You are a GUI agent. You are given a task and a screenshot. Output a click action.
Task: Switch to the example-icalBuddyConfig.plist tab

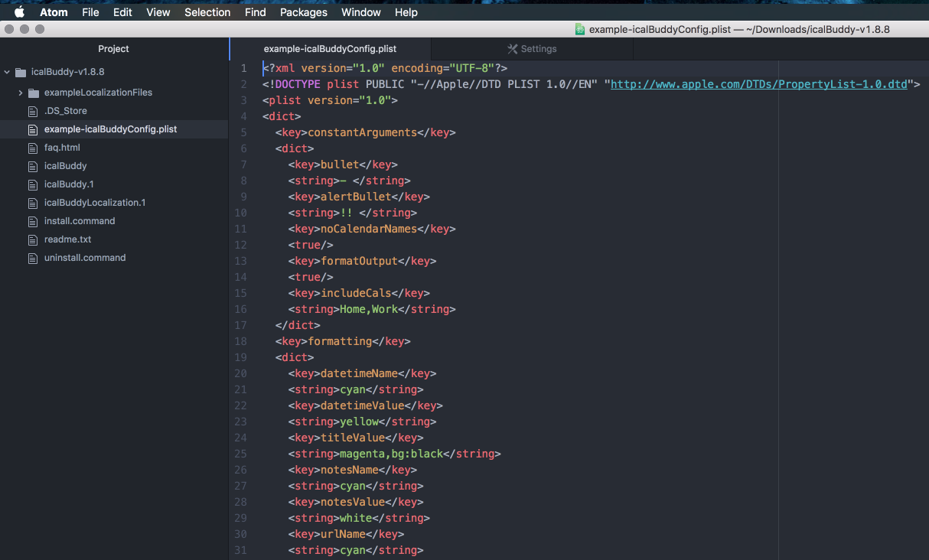[x=331, y=48]
